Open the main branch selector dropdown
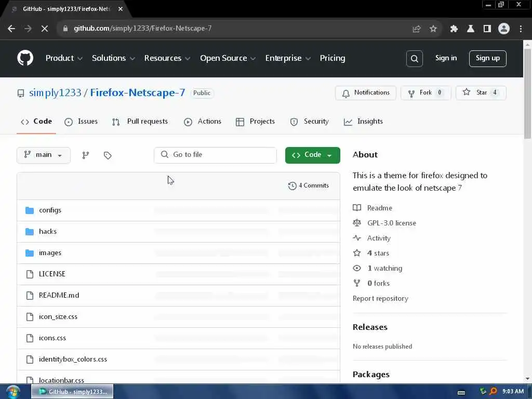This screenshot has width=532, height=399. (x=44, y=155)
